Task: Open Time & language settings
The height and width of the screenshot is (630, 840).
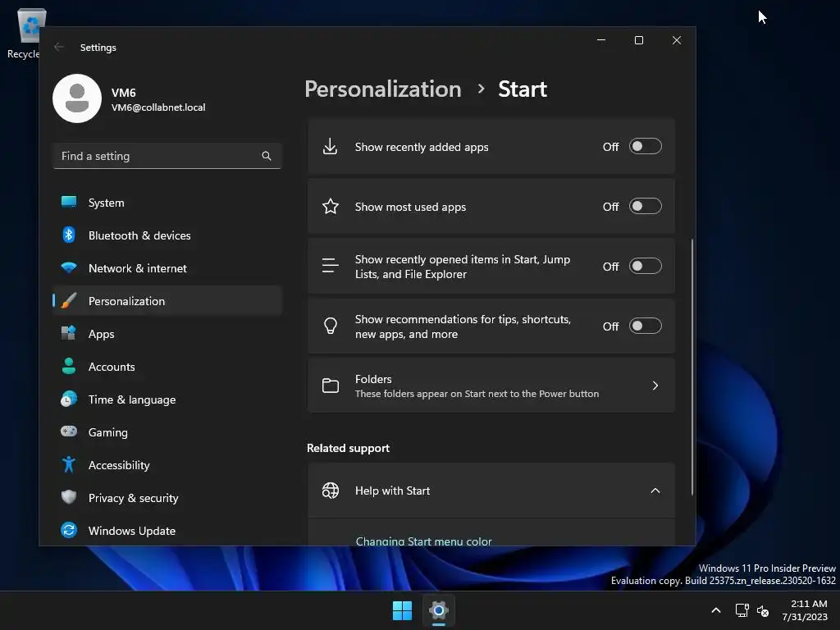Action: coord(167,399)
